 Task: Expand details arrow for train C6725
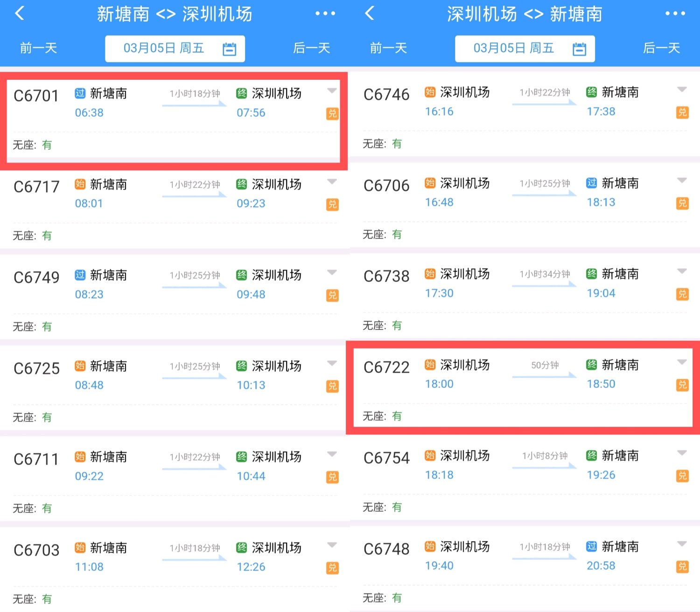point(332,363)
